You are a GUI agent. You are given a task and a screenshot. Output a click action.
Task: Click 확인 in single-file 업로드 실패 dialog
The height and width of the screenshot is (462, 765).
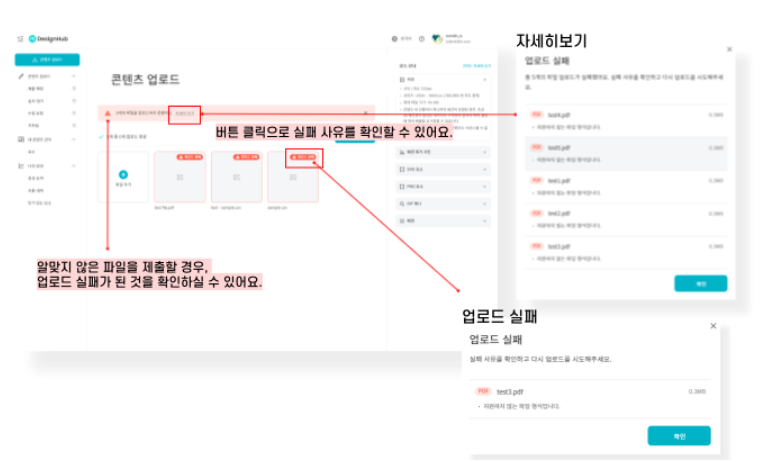(x=679, y=436)
